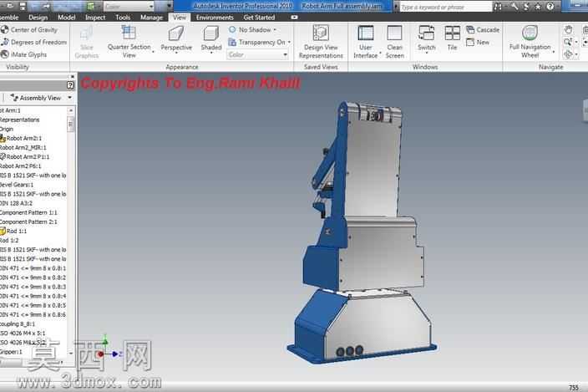Screen dimensions: 588x392
Task: Select ISO 4026 M4 x 5:1 item
Action: coord(23,333)
